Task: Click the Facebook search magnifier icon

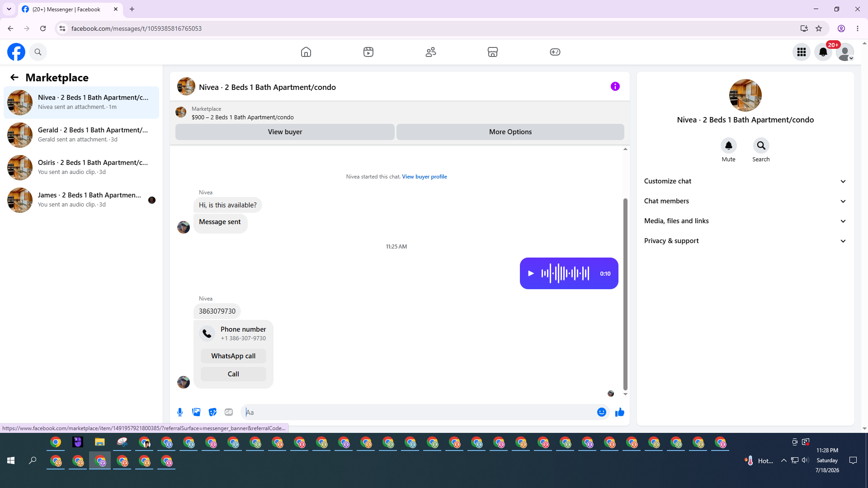Action: [x=38, y=52]
